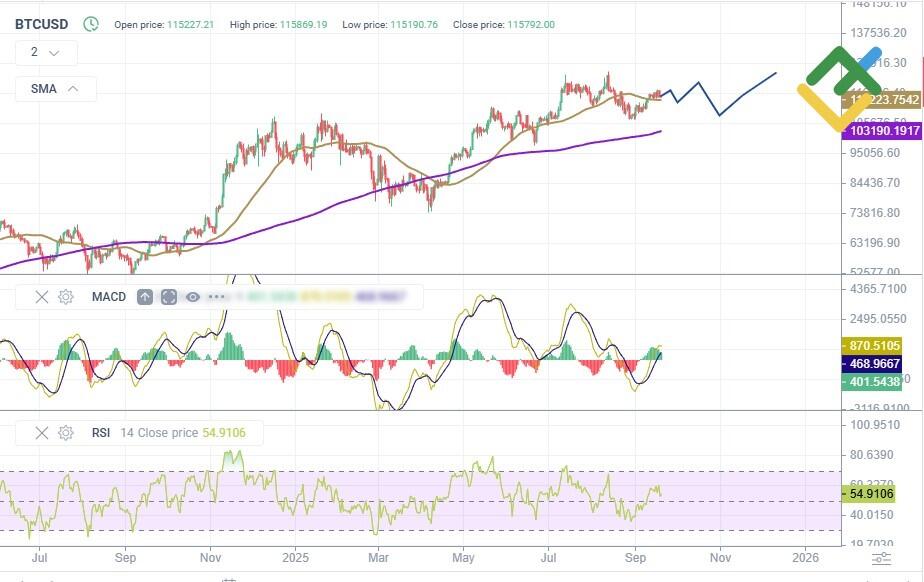Click the BTCUSD symbol name
The height and width of the screenshot is (582, 924).
pyautogui.click(x=43, y=22)
